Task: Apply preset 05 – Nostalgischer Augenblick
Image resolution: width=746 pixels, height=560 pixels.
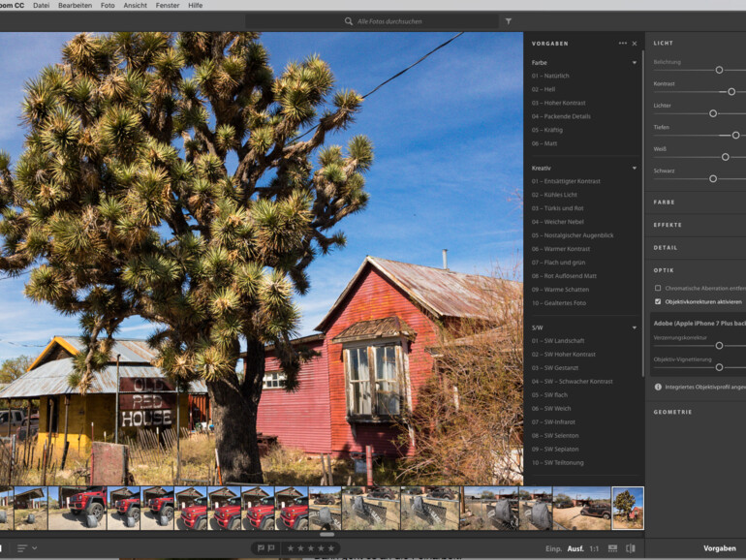Action: point(573,235)
